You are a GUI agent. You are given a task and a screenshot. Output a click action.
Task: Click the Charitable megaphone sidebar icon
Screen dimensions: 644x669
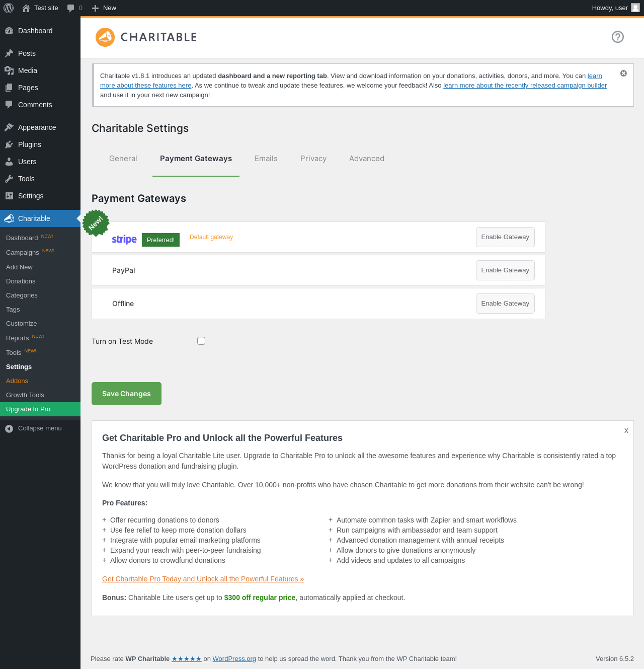(9, 218)
